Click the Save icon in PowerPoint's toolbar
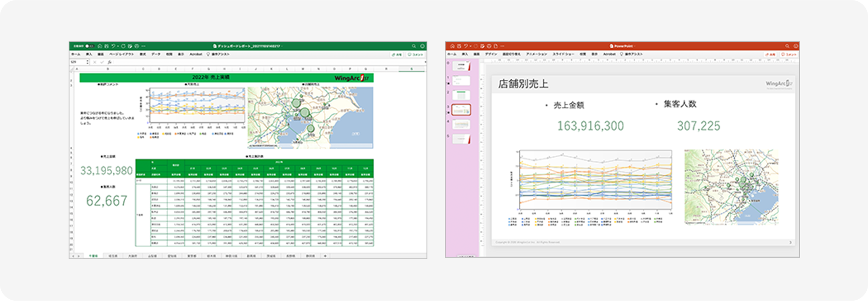This screenshot has height=301, width=868. click(459, 46)
